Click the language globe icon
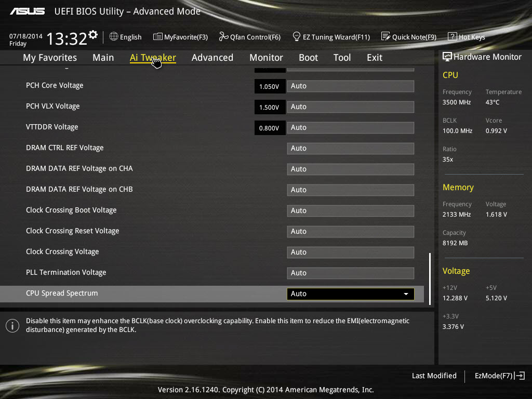Screen dimensions: 532x399 coord(114,36)
